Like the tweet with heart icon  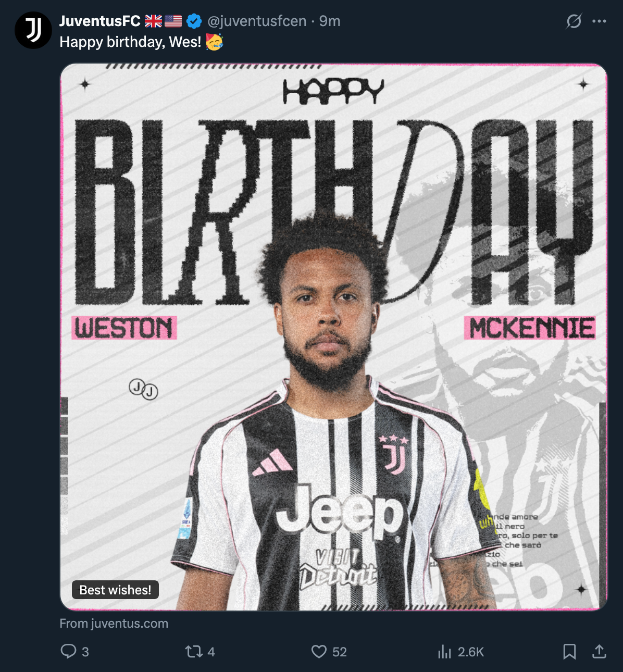[319, 651]
